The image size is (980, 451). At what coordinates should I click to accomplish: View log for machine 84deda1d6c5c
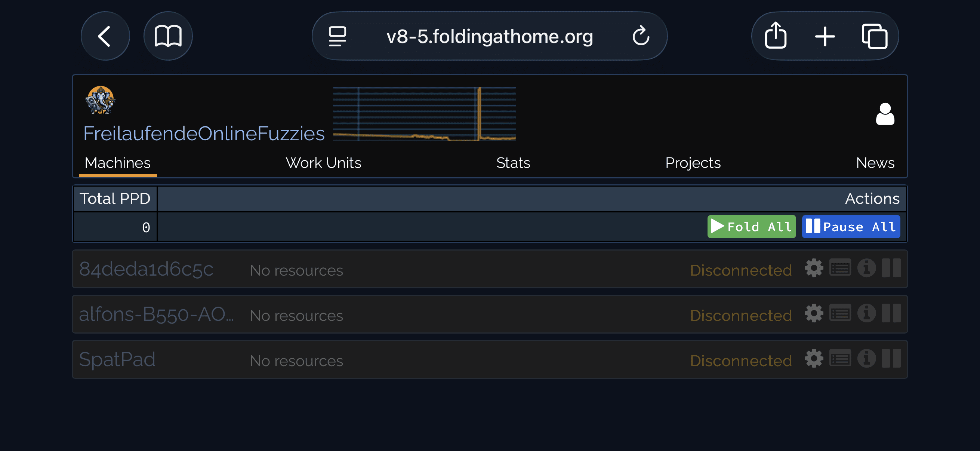pyautogui.click(x=839, y=268)
